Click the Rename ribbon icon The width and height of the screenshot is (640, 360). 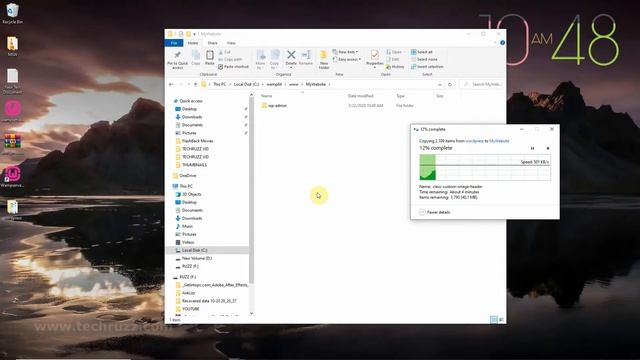tap(306, 58)
